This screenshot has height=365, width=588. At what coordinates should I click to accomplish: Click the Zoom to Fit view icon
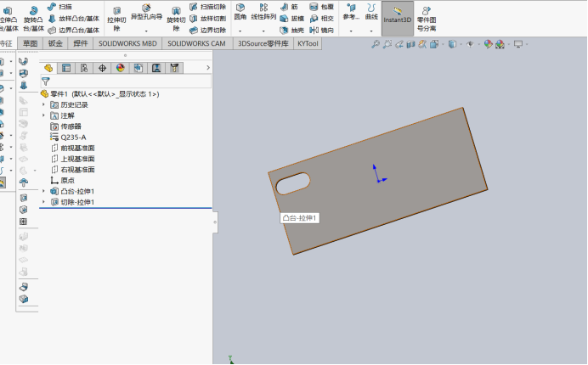point(375,44)
